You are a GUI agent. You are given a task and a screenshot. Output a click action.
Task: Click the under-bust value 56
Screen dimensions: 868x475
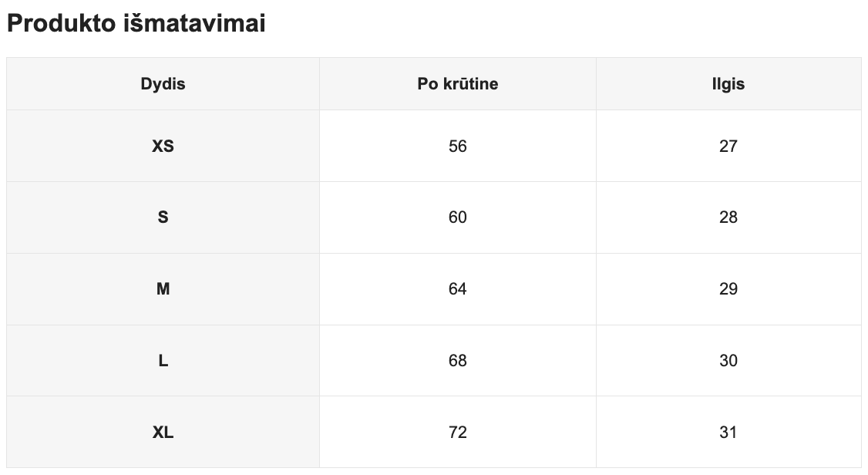point(457,146)
